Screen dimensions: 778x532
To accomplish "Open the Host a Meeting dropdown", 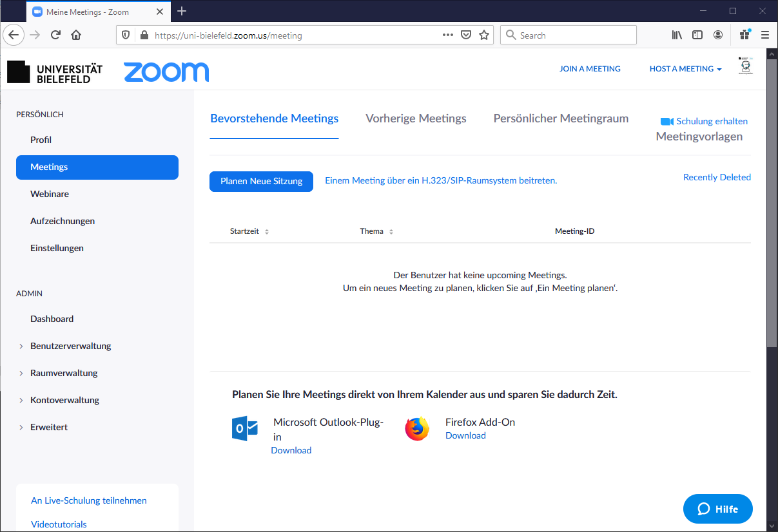I will point(685,69).
